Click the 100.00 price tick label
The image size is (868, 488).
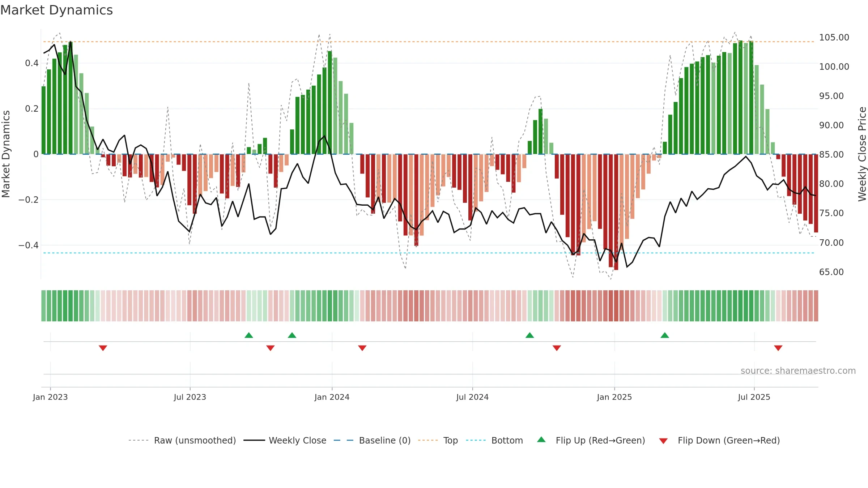click(834, 67)
